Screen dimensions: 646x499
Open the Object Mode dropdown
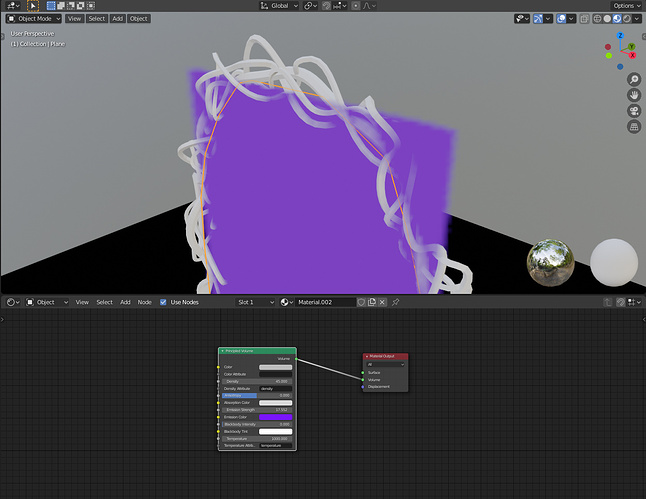pos(34,19)
